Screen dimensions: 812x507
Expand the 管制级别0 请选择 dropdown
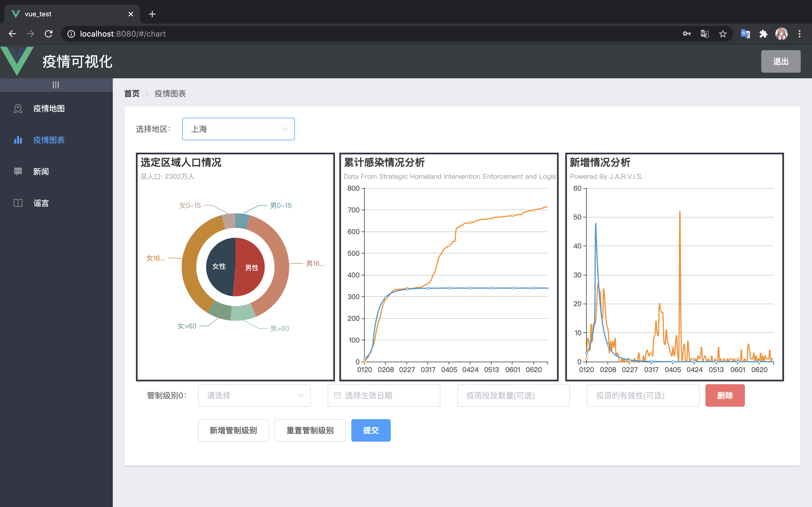click(x=254, y=395)
